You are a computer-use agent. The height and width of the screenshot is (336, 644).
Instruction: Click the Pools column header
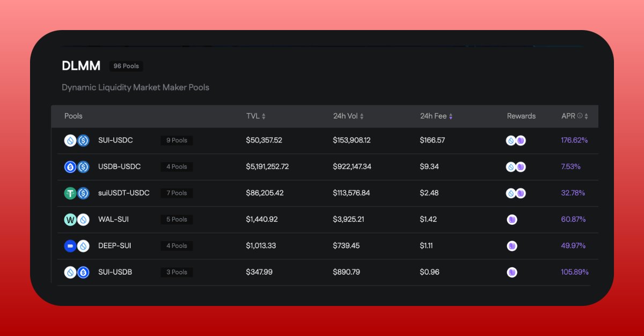[74, 116]
